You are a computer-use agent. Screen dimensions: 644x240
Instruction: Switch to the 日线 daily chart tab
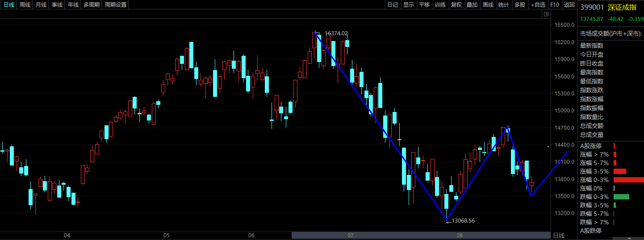(x=9, y=4)
